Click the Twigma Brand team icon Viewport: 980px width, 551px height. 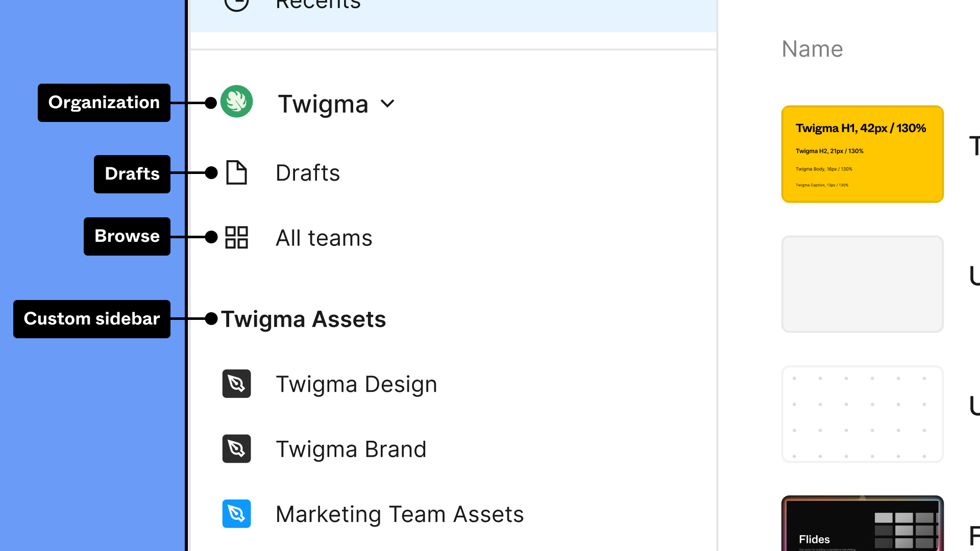(236, 448)
